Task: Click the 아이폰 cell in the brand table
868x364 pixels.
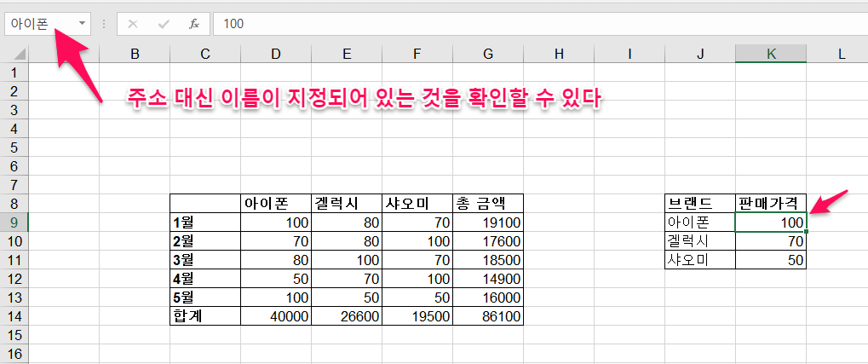Action: [x=700, y=222]
